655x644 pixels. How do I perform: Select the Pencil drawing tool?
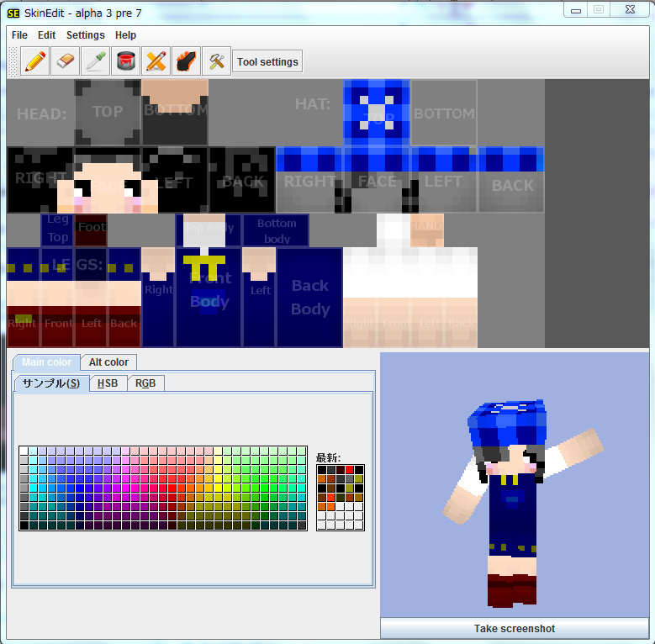coord(34,61)
